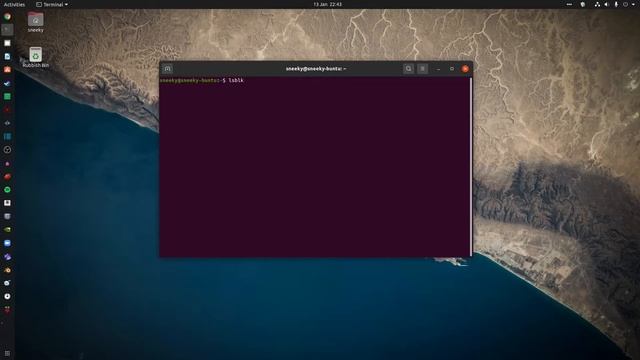Screen dimensions: 640x360
Task: Open the terminal hamburger menu
Action: [423, 69]
